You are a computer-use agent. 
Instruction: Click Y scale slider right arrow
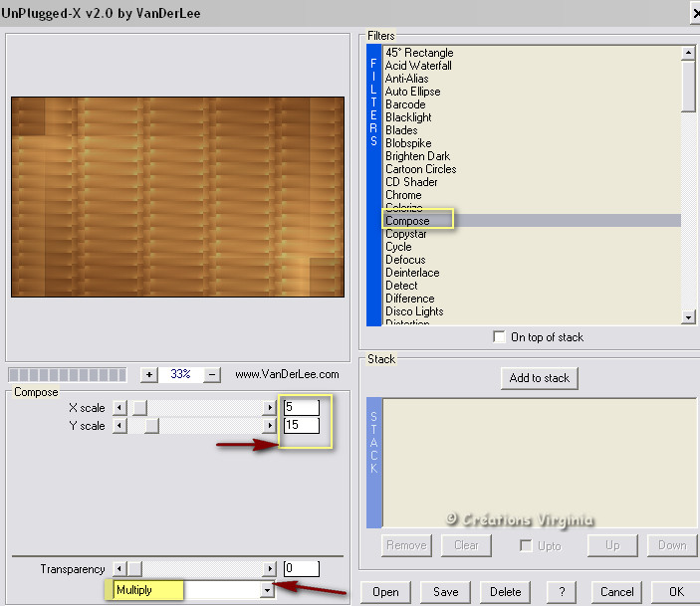tap(268, 426)
